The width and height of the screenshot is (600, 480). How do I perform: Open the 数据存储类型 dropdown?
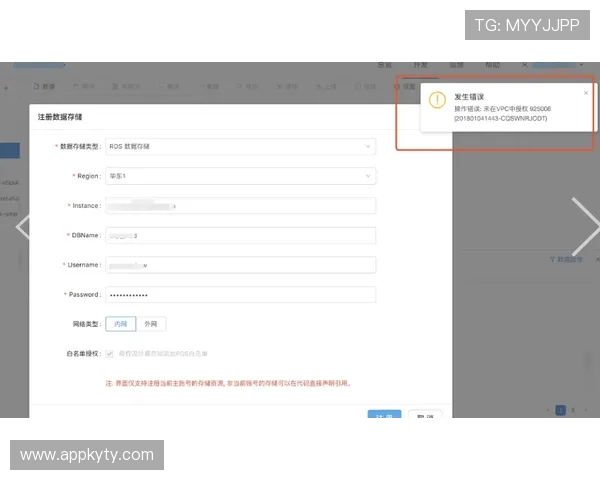(x=240, y=146)
